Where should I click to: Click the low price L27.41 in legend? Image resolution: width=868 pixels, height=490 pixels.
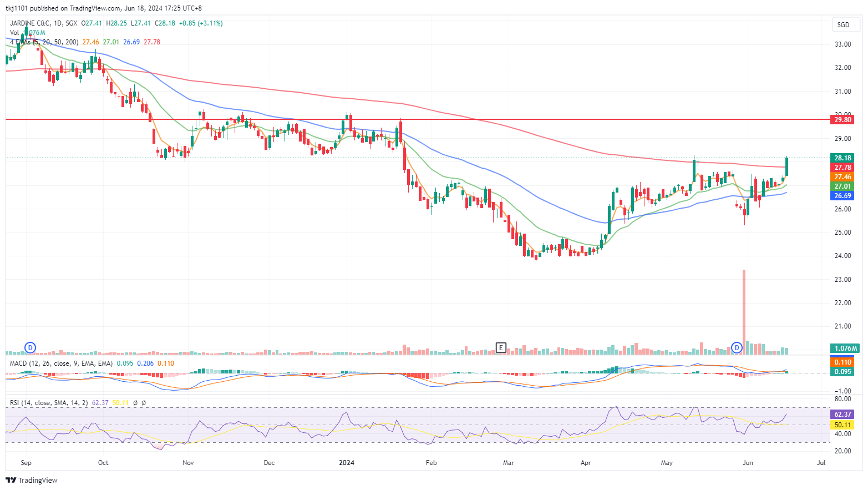click(x=141, y=23)
